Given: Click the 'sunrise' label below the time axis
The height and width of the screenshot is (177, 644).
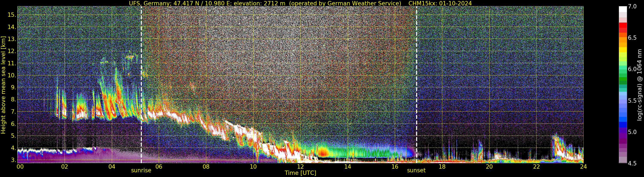Looking at the screenshot, I should pyautogui.click(x=141, y=171).
